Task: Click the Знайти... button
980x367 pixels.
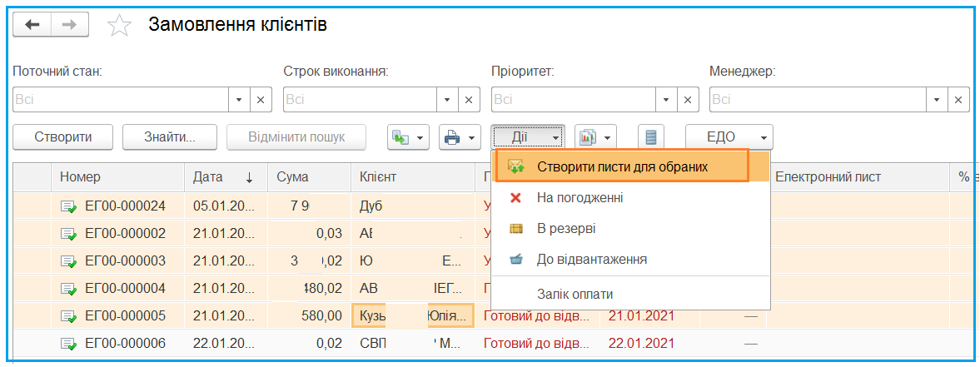Action: click(x=169, y=136)
